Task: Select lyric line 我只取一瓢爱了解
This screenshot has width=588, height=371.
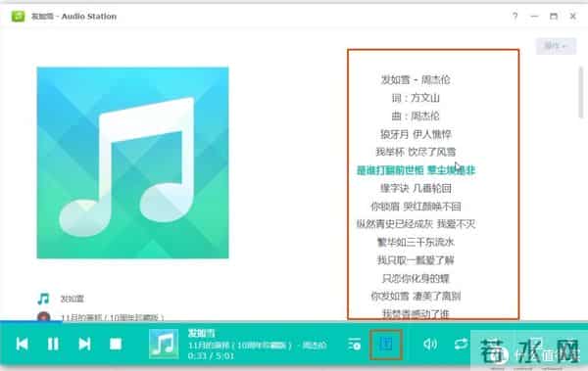Action: [416, 260]
